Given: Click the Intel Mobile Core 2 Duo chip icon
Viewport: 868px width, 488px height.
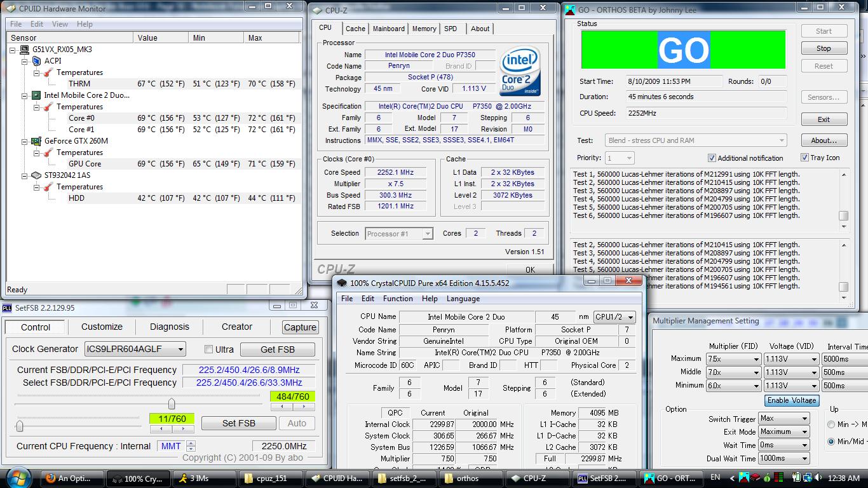Looking at the screenshot, I should 36,95.
